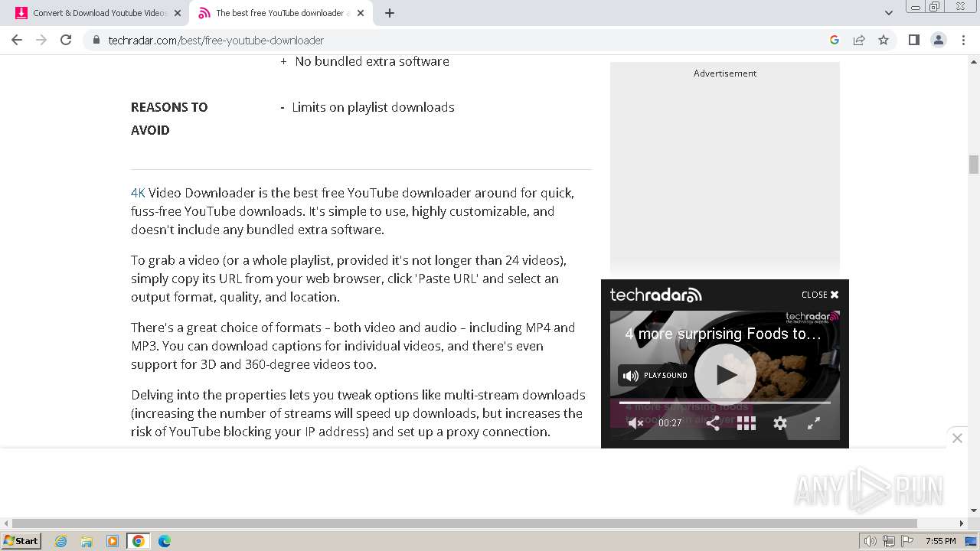The image size is (980, 551).
Task: Click the Advertisement label
Action: pyautogui.click(x=725, y=73)
